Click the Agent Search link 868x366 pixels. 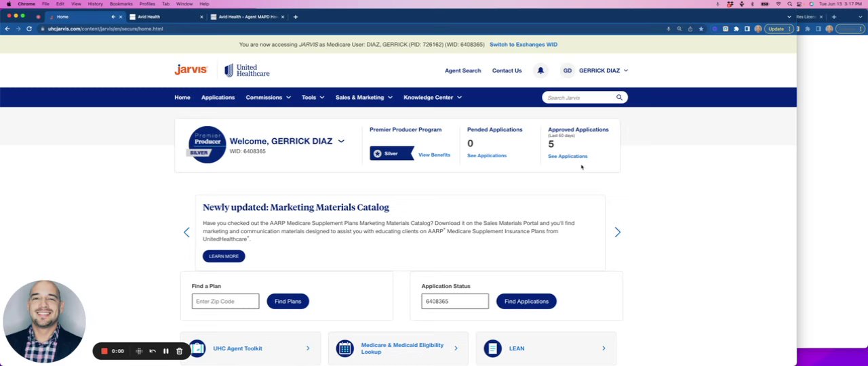tap(462, 70)
